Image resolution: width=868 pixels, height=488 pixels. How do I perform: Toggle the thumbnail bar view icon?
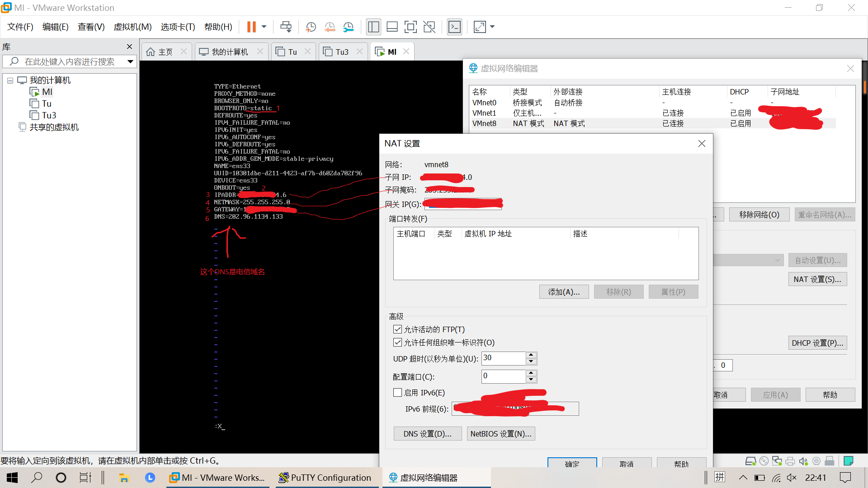[392, 27]
